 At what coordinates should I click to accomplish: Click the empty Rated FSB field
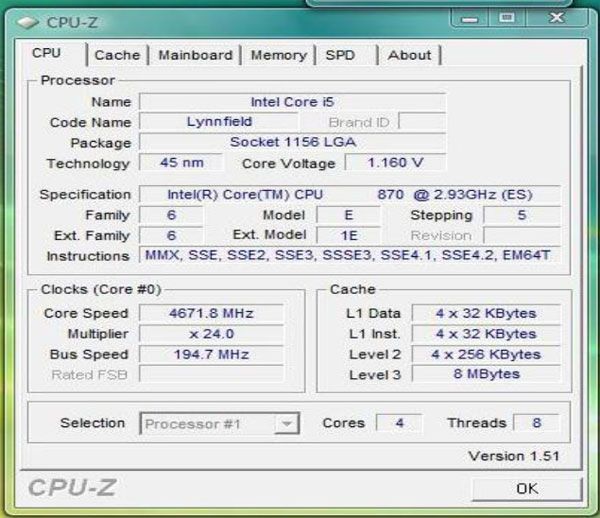coord(211,374)
